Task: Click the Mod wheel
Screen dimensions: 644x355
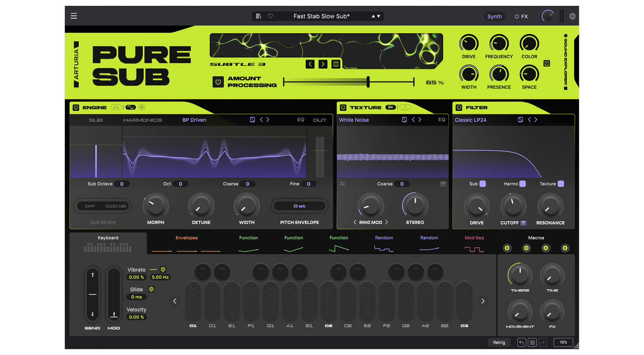Action: pos(114,294)
